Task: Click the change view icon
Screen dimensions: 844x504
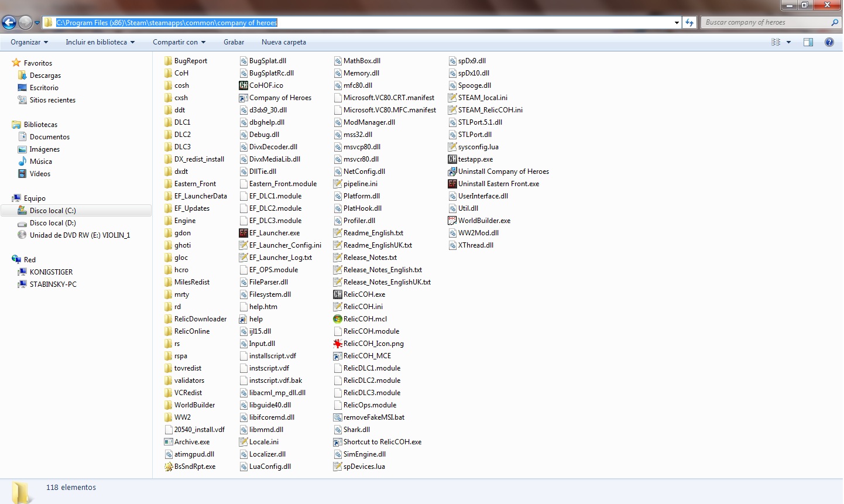Action: [x=776, y=42]
